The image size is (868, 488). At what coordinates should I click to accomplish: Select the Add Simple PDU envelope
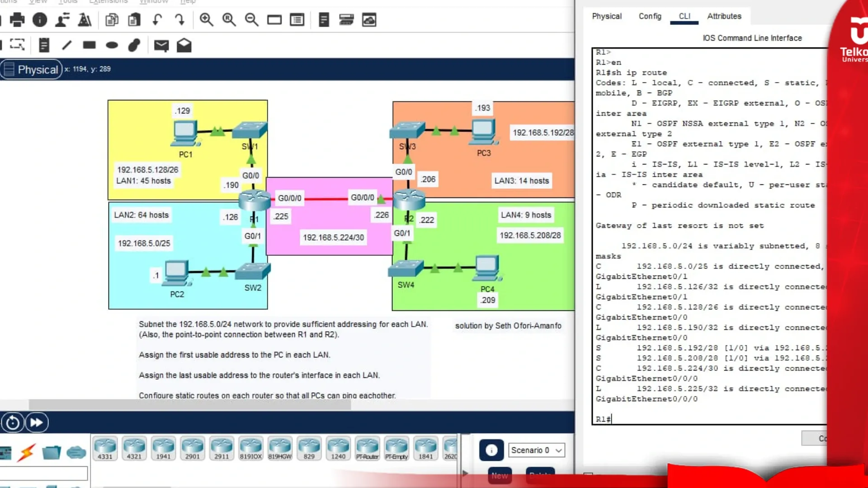pos(161,45)
